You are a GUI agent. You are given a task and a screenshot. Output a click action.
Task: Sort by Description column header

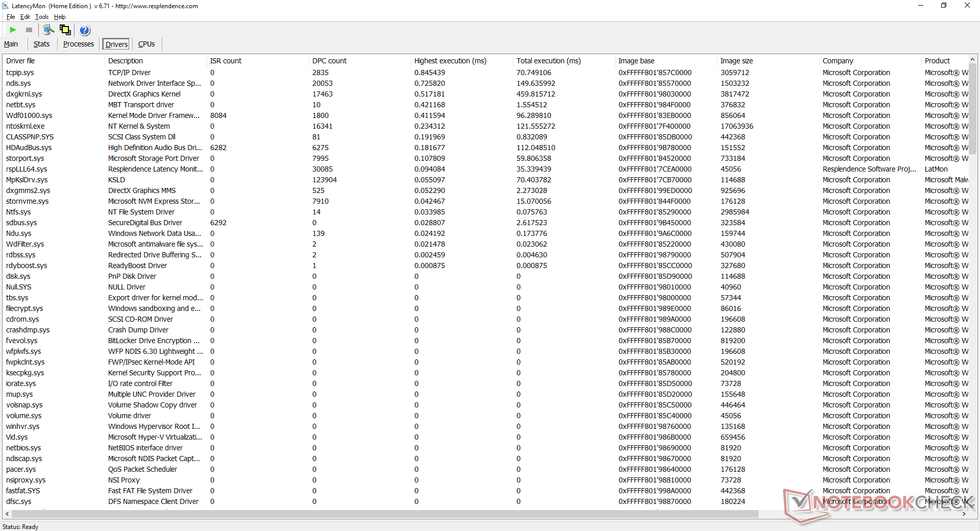click(155, 61)
